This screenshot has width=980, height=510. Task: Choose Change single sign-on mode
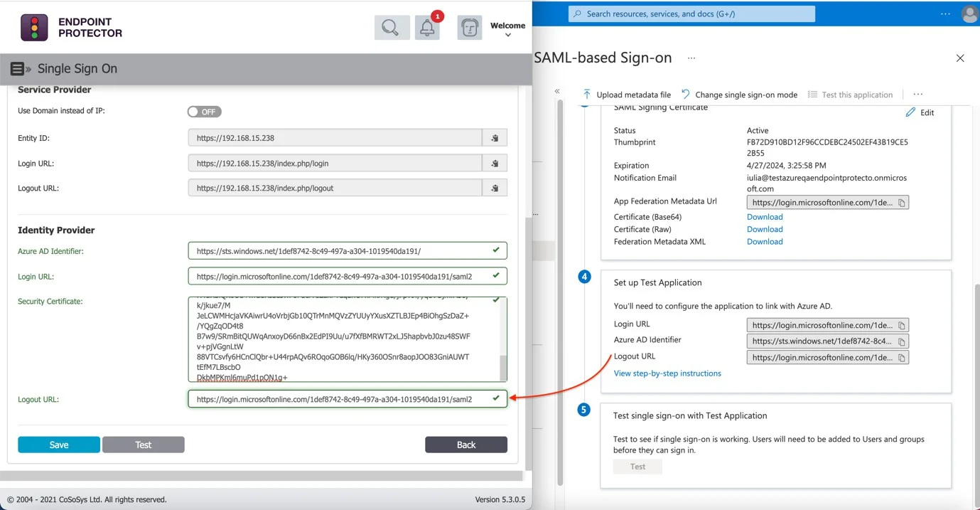click(739, 95)
